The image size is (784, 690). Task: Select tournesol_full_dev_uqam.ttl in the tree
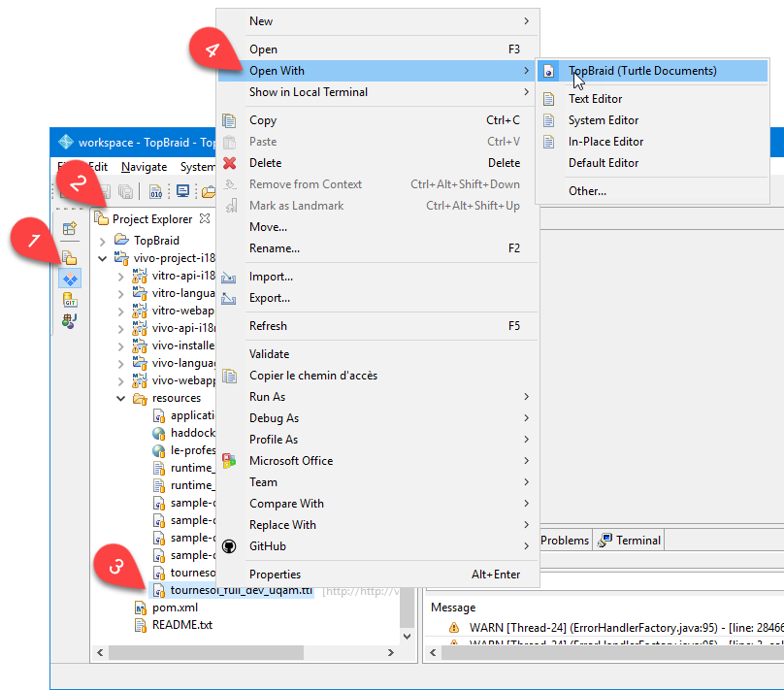pyautogui.click(x=233, y=590)
